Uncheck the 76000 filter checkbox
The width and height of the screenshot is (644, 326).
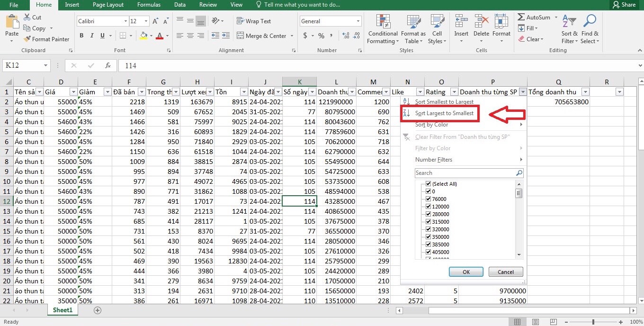(429, 199)
